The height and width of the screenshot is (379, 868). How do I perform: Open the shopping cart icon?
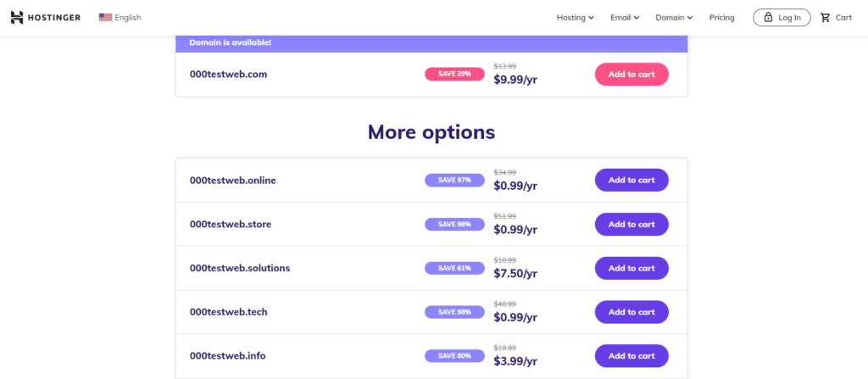826,17
